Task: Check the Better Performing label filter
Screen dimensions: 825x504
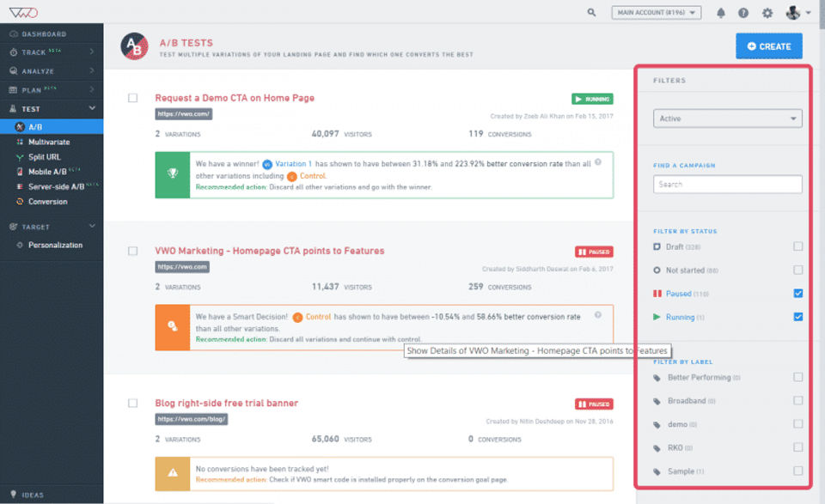Action: pos(798,377)
